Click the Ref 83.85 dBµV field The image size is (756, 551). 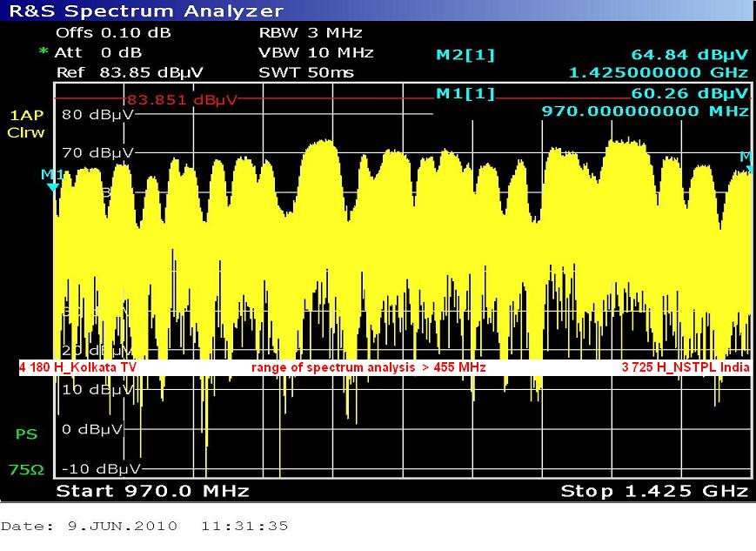[x=129, y=72]
